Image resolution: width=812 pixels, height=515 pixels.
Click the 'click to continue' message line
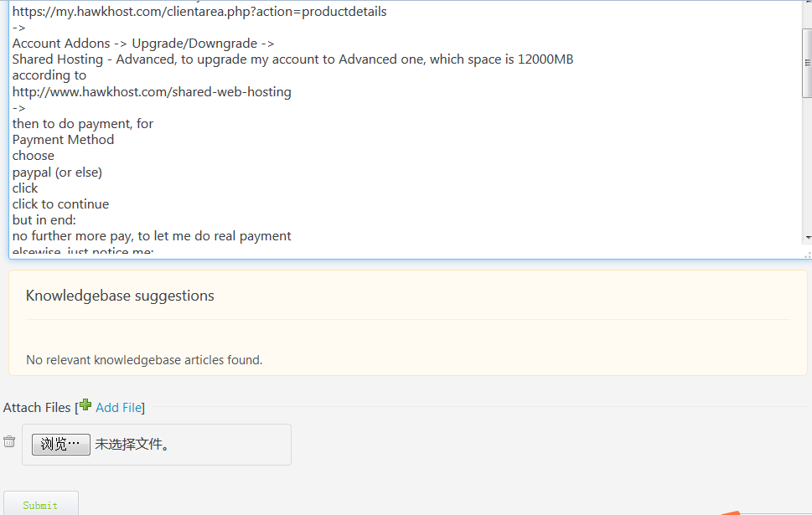tap(60, 204)
